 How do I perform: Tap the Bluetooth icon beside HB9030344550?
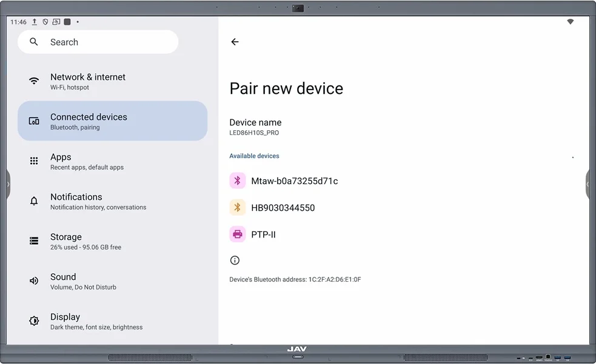pyautogui.click(x=237, y=207)
